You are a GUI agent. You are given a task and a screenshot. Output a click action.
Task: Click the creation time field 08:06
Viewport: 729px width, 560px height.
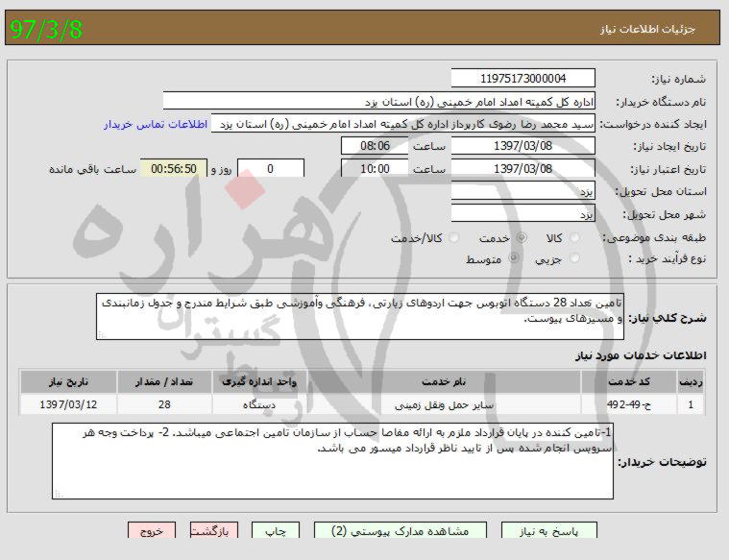(x=375, y=146)
